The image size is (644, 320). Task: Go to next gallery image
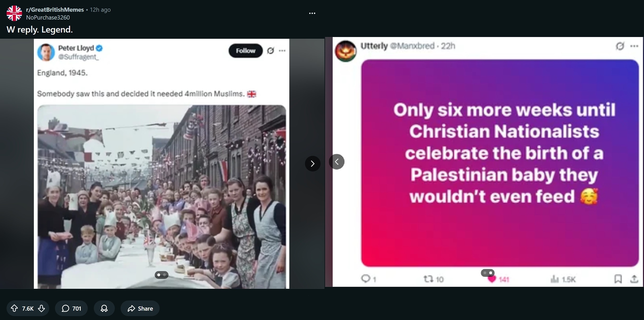click(312, 163)
